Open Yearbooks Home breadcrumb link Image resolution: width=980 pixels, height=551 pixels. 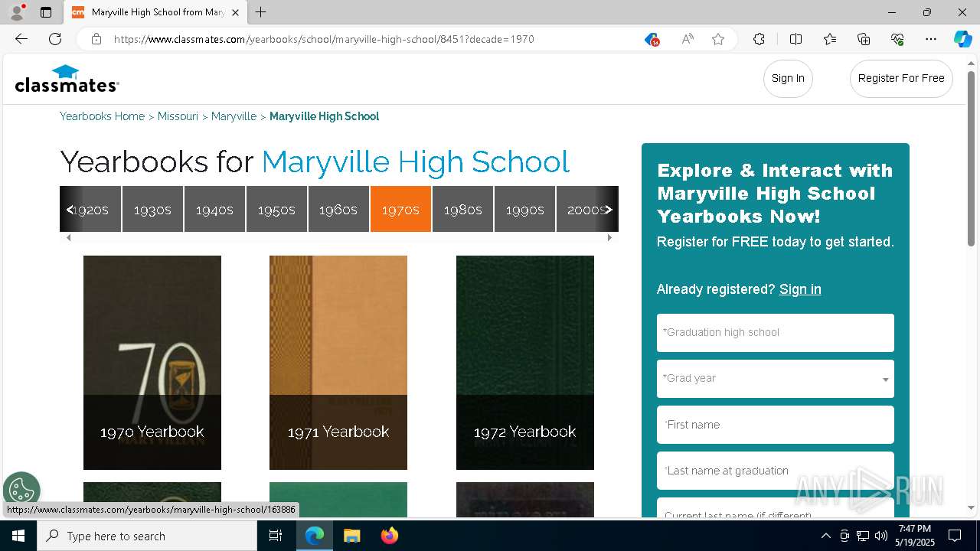coord(103,116)
